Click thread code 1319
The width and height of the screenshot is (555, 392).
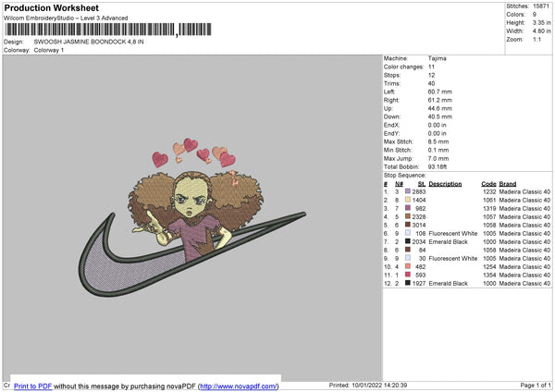point(489,208)
